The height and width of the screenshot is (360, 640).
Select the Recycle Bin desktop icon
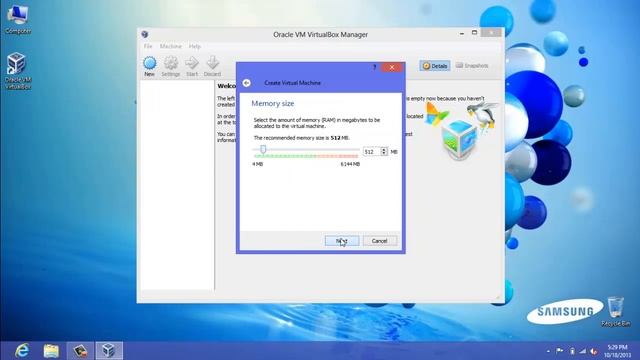coord(616,312)
